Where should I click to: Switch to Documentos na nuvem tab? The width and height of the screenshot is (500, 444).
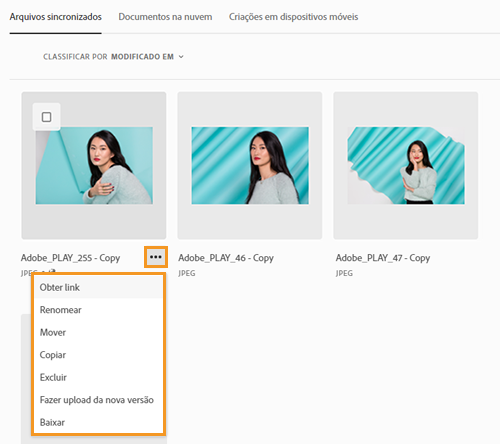(165, 17)
